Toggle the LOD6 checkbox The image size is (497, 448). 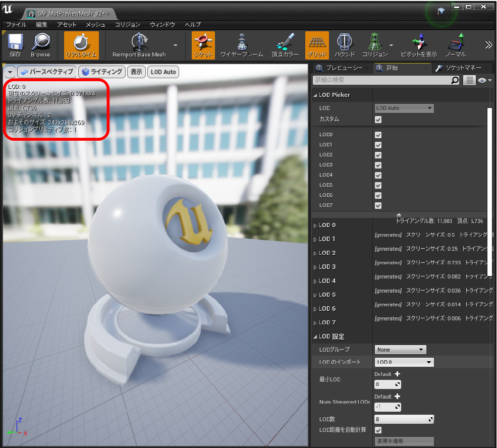coord(378,195)
